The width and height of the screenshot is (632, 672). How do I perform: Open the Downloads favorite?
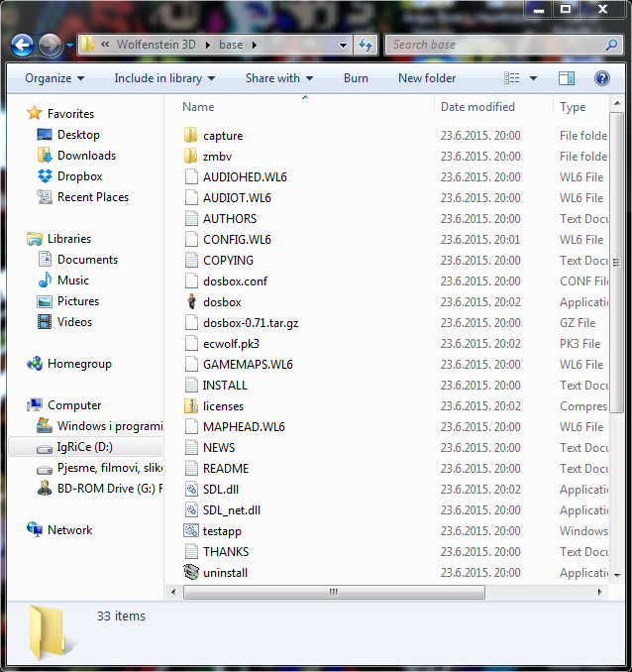coord(86,156)
